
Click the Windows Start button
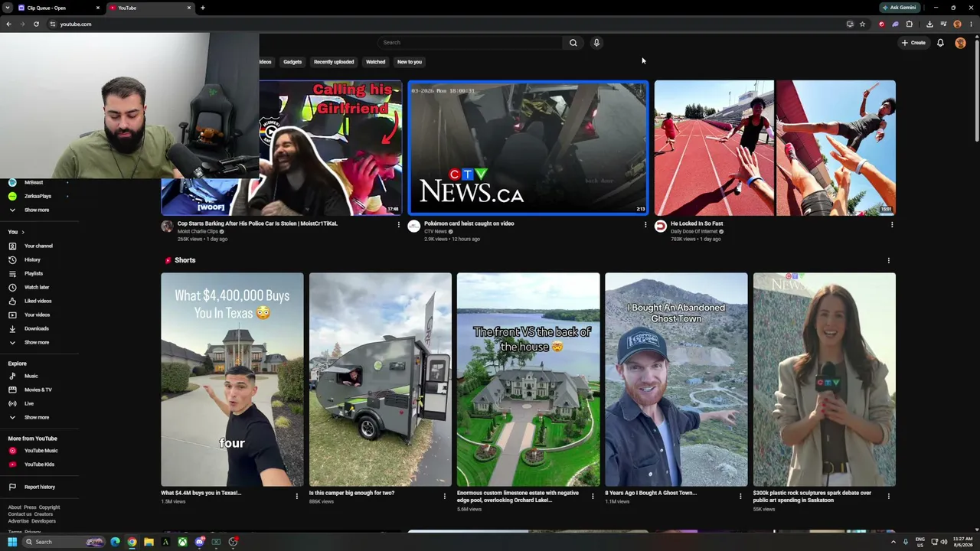pyautogui.click(x=12, y=542)
